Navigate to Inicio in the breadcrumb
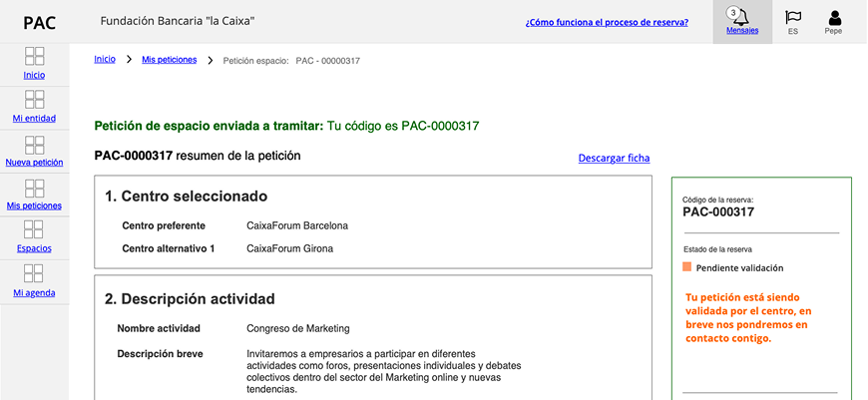868x400 pixels. click(x=105, y=60)
